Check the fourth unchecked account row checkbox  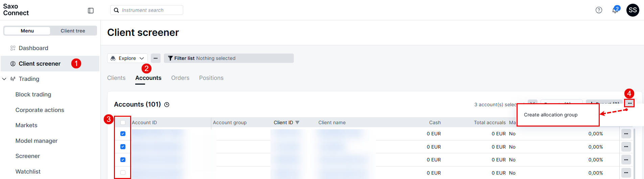(x=123, y=173)
